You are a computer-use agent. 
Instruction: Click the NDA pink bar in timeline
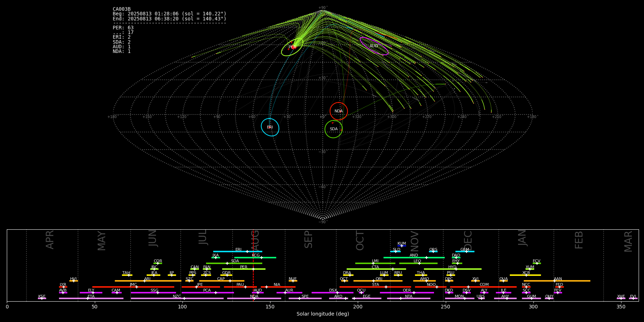tap(254, 298)
